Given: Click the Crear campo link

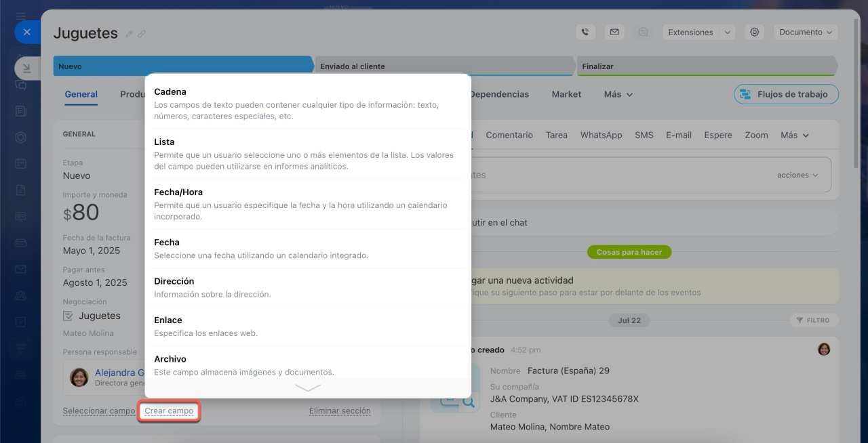Looking at the screenshot, I should click(169, 410).
